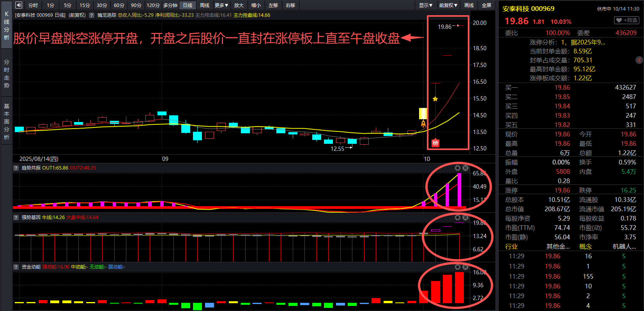Shift chart right with 右移
This screenshot has width=644, height=311.
[290, 5]
